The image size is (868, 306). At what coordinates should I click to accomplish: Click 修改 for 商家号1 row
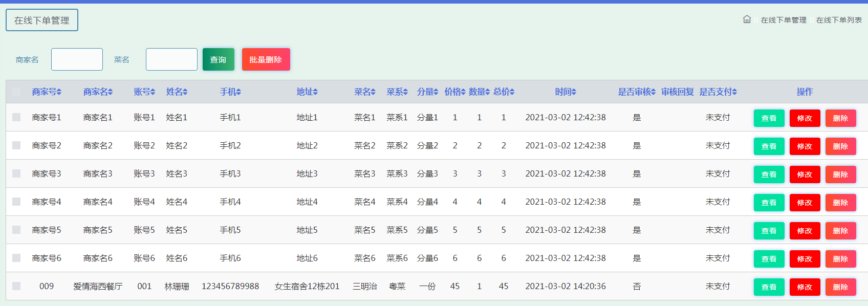pyautogui.click(x=805, y=118)
